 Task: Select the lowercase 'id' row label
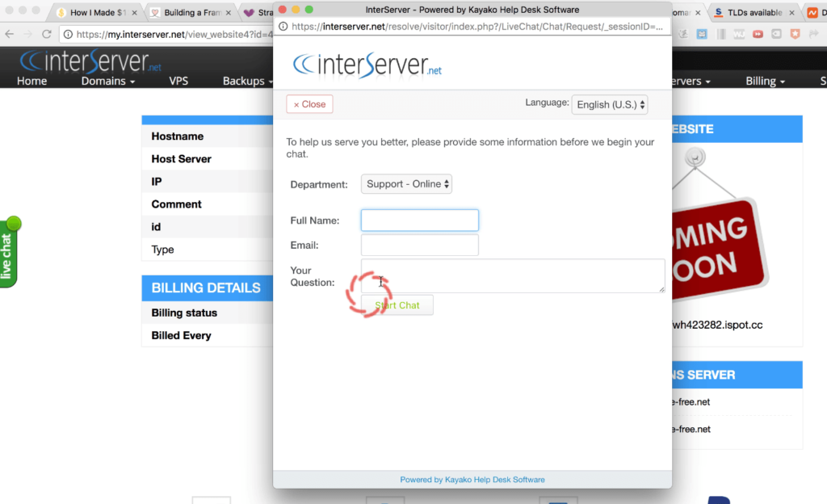coord(156,227)
